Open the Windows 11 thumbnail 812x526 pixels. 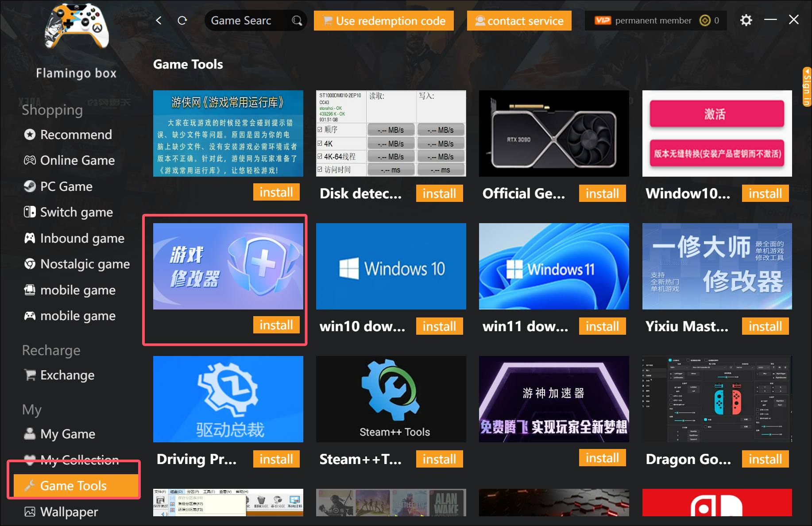[x=554, y=266]
